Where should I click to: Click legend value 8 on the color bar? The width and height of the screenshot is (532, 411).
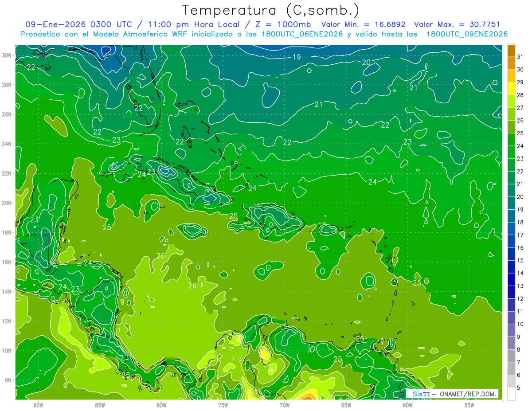[x=519, y=350]
